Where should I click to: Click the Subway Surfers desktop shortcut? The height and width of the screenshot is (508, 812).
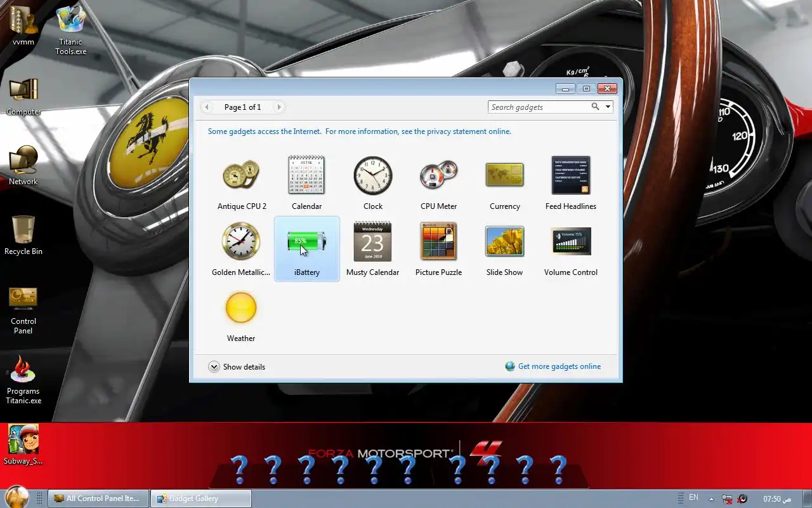coord(23,444)
